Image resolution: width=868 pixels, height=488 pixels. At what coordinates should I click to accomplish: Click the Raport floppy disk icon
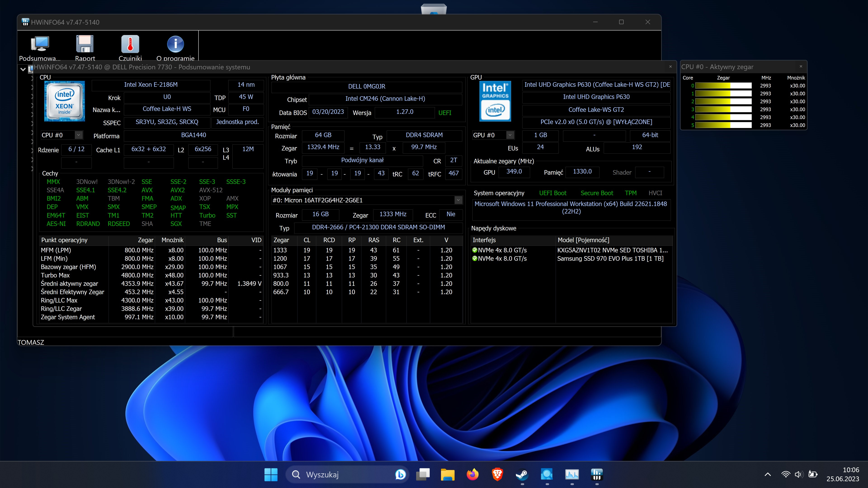pos(85,44)
